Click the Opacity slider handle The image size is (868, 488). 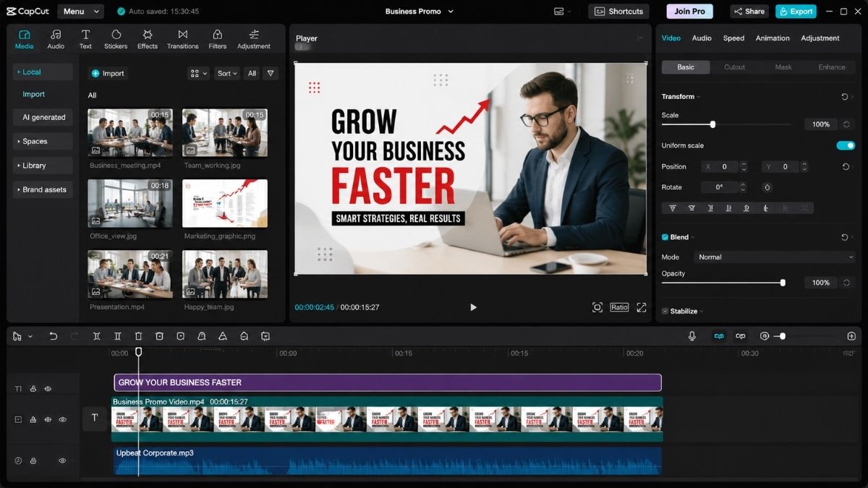[783, 283]
